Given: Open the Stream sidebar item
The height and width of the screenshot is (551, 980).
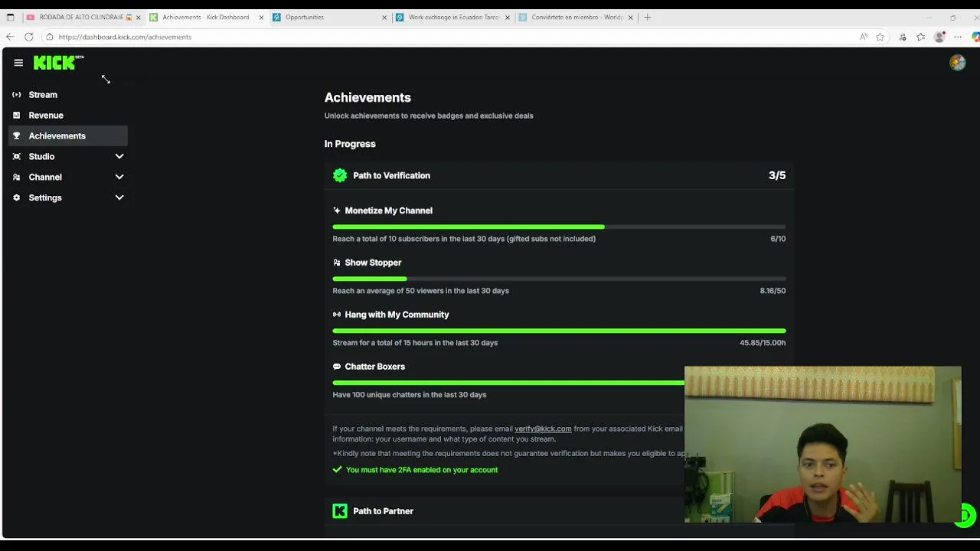Looking at the screenshot, I should (x=68, y=95).
